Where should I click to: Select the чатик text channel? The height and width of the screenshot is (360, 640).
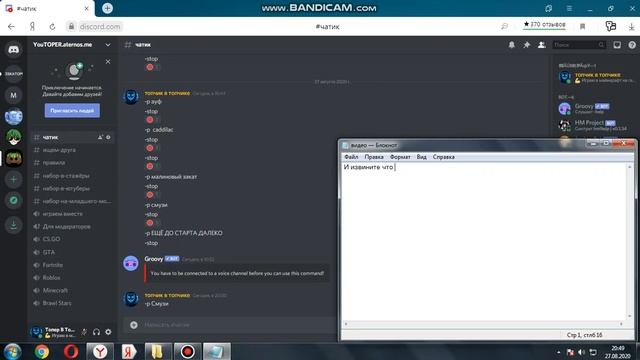pos(72,137)
